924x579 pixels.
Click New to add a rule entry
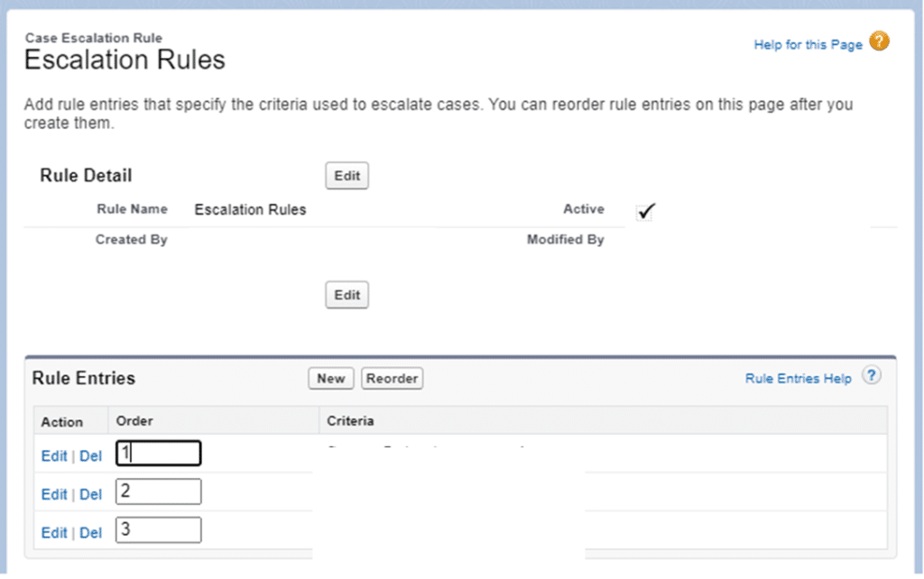[x=330, y=379]
